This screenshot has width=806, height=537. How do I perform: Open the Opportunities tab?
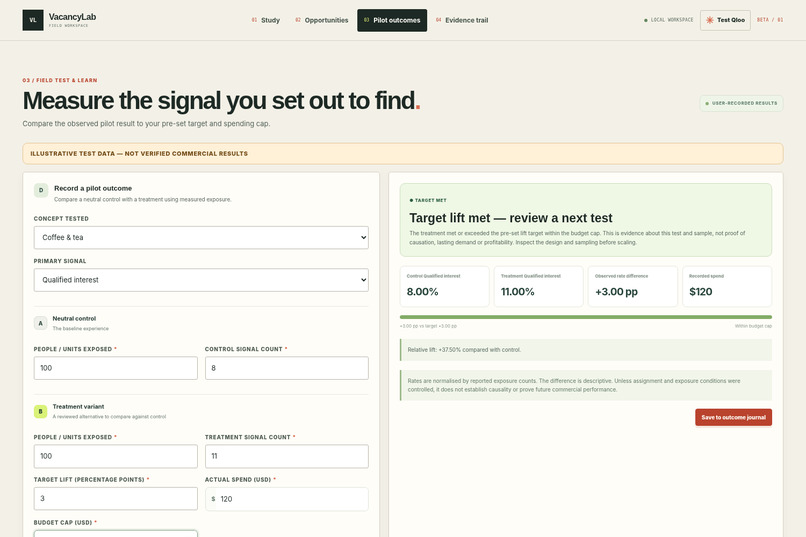pyautogui.click(x=322, y=20)
